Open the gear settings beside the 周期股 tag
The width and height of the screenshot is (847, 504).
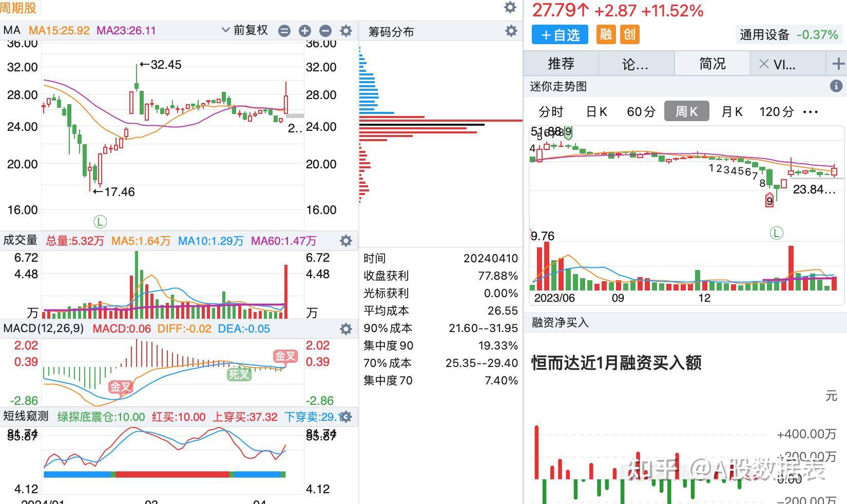[x=510, y=7]
